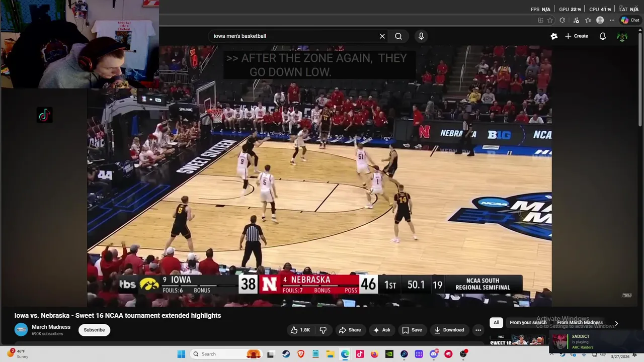
Task: Select the From March Madness chip
Action: 580,323
